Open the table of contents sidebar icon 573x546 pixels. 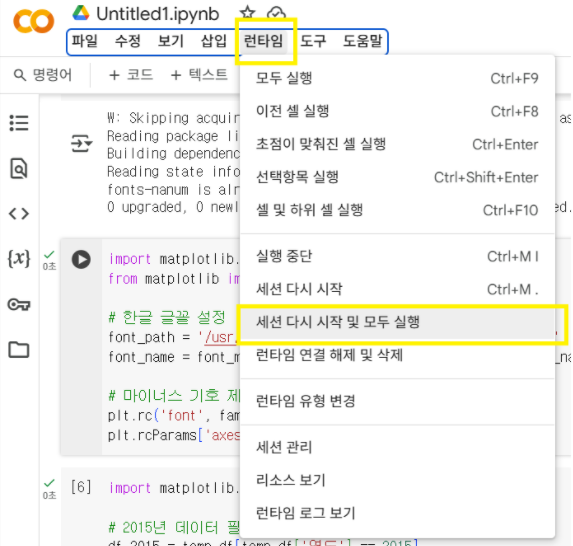coord(19,123)
